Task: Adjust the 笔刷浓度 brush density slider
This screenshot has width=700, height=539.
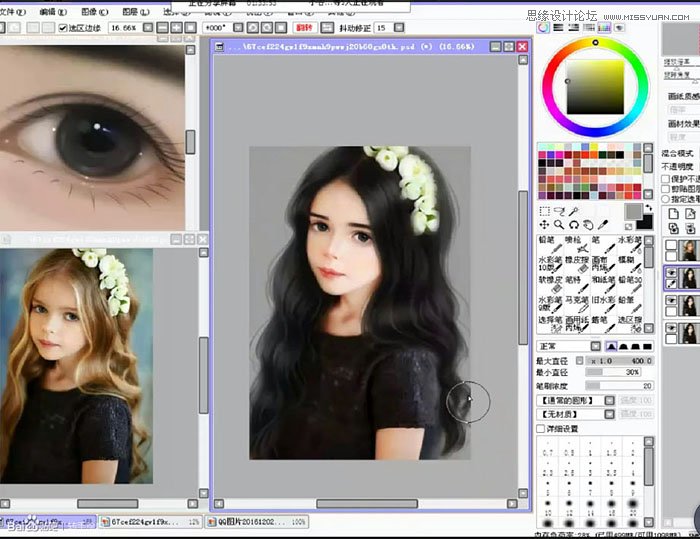Action: pos(619,385)
